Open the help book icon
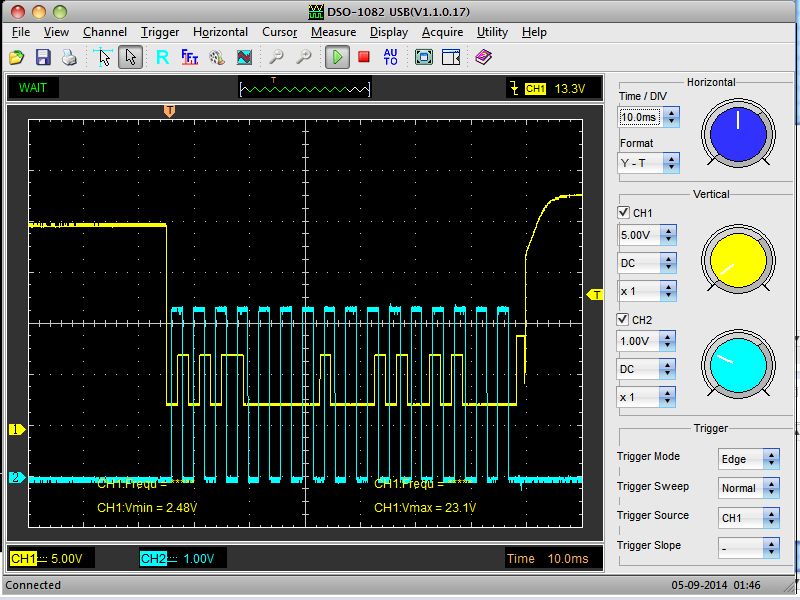Viewport: 800px width, 600px height. (483, 57)
